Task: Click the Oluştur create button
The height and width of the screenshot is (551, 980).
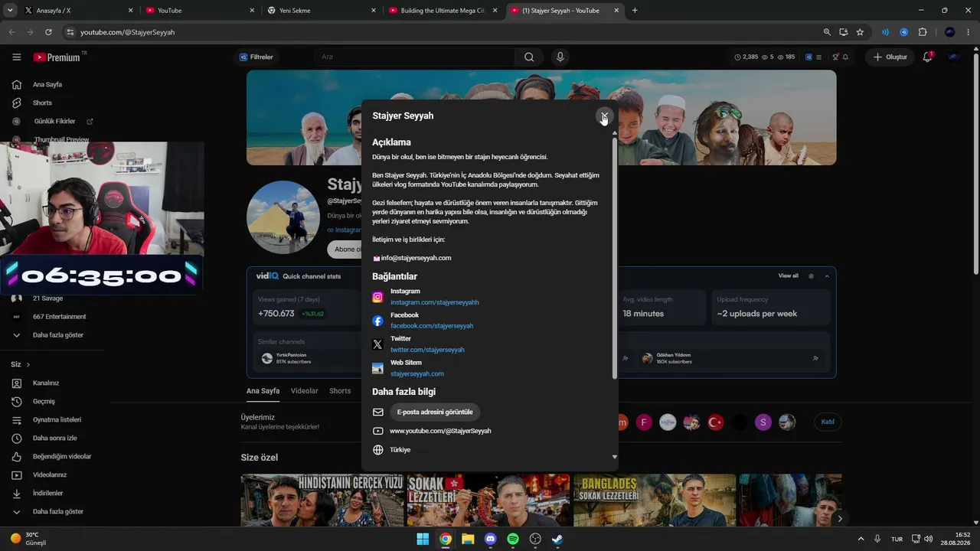Action: pyautogui.click(x=890, y=57)
